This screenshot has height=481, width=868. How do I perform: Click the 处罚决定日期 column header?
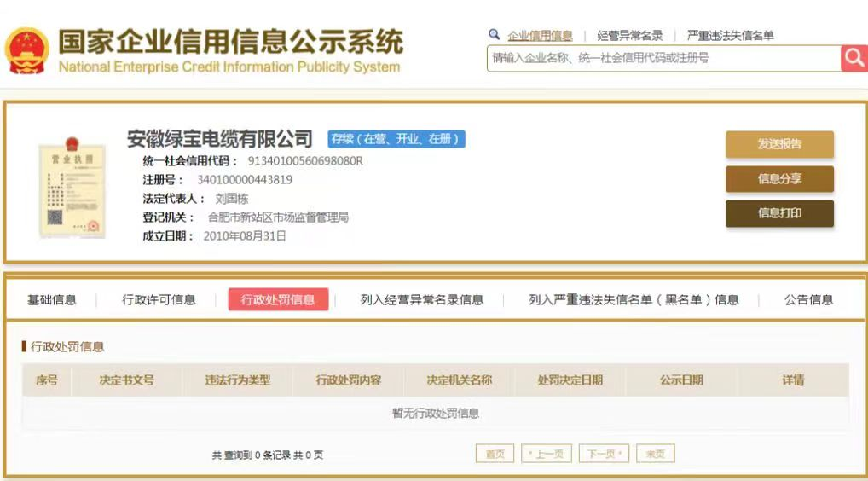[x=570, y=380]
